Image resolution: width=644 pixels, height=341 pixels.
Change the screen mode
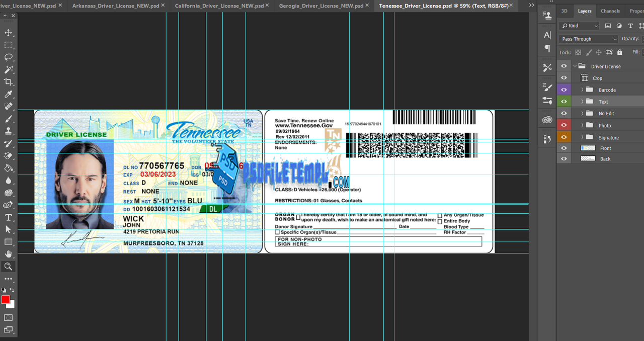(x=9, y=330)
